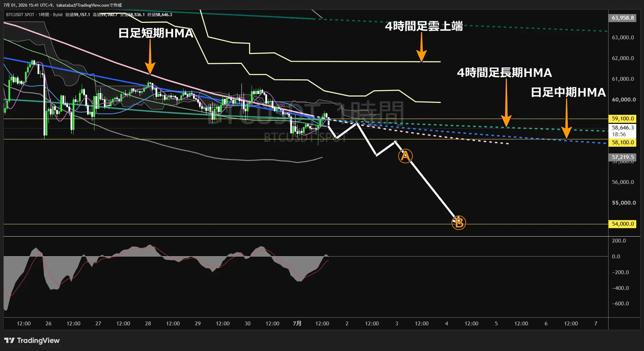Click the 始値59,157.1 open value
Screen dimensions: 644x351
(78, 15)
